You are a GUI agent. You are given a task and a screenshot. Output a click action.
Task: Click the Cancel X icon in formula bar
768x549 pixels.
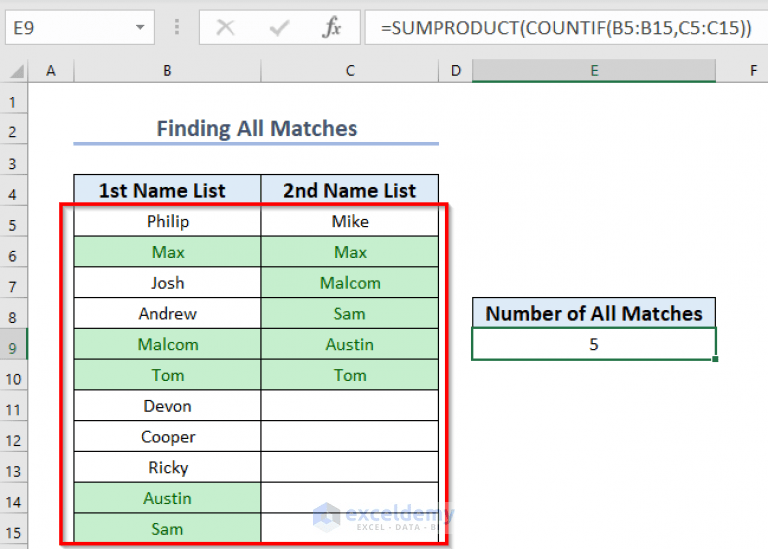point(225,27)
